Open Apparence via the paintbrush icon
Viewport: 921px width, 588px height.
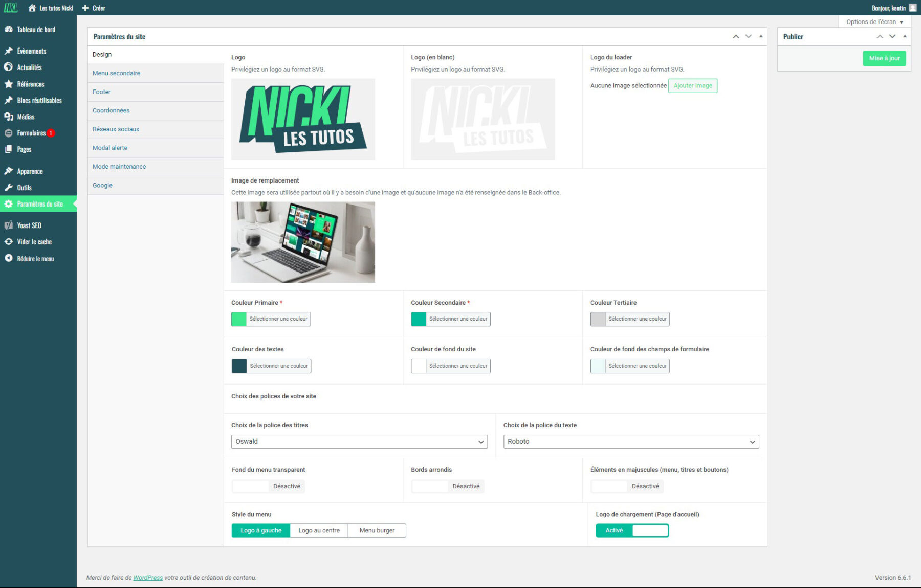tap(9, 171)
